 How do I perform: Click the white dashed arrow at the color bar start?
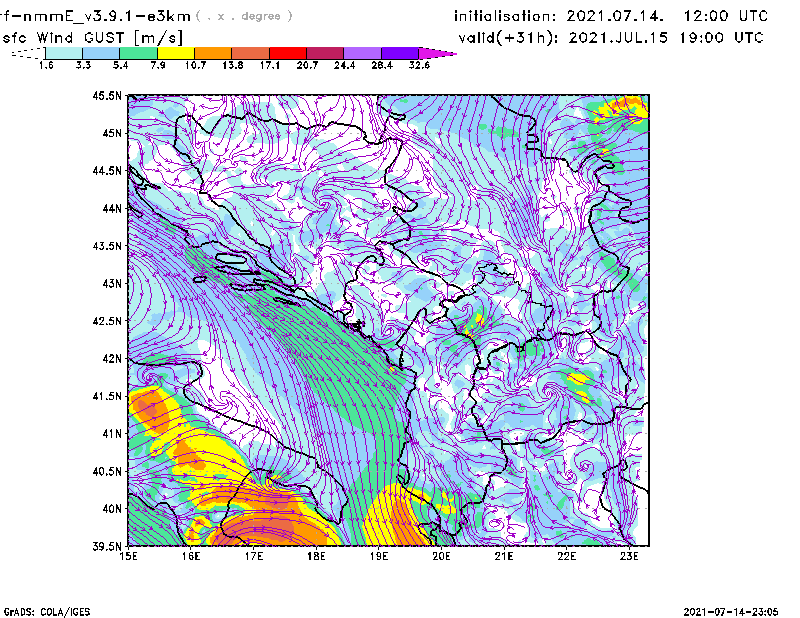[x=28, y=53]
